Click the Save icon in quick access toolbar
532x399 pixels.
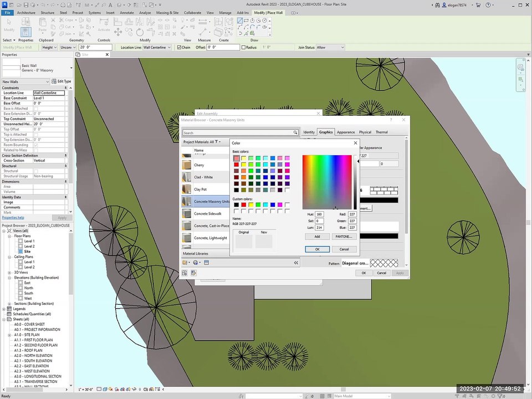click(26, 5)
